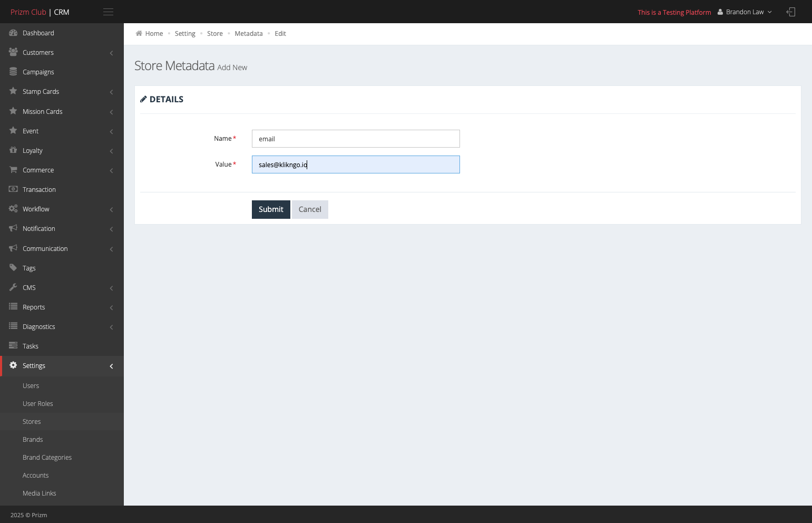Expand the Mission Cards chevron

point(111,112)
